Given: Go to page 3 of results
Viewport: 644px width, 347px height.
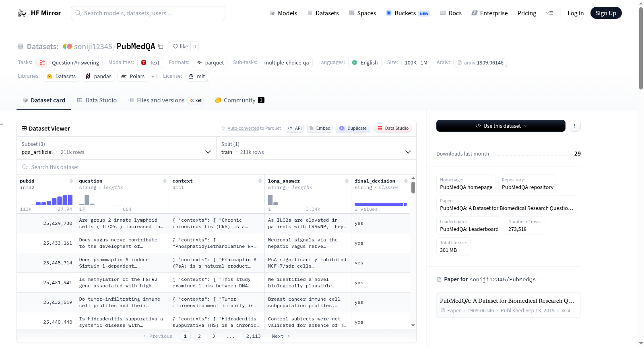Looking at the screenshot, I should (213, 336).
